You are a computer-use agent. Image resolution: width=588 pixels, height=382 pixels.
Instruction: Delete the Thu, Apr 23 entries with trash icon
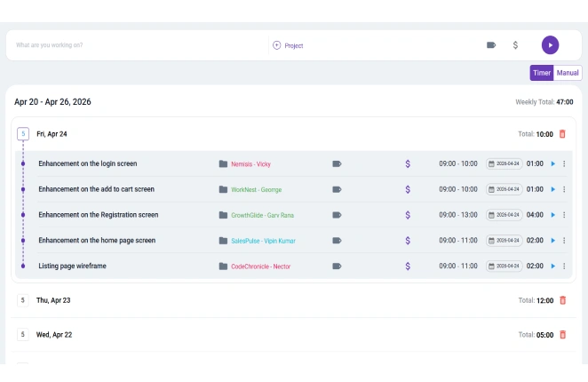(x=562, y=300)
